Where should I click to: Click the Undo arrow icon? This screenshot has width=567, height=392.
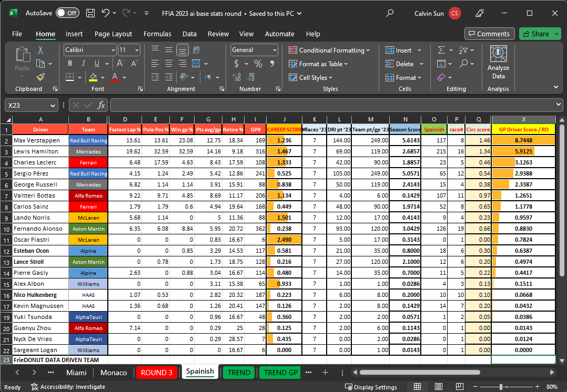click(x=105, y=13)
